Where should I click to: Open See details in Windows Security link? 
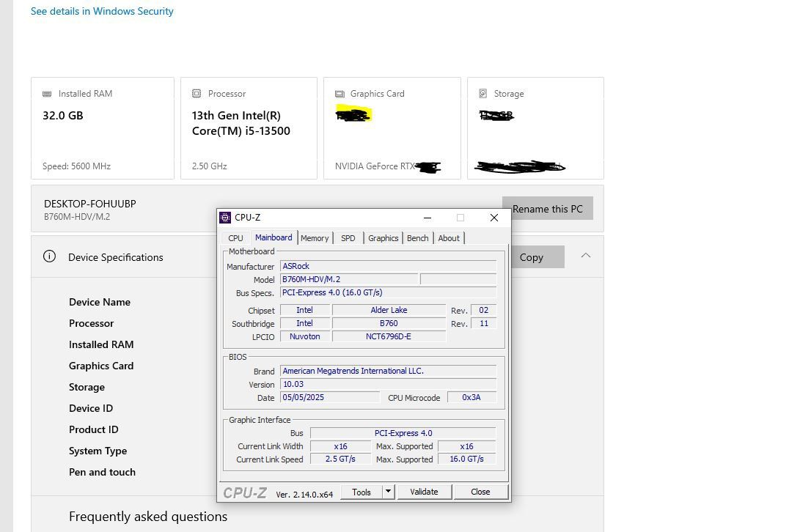(x=102, y=11)
